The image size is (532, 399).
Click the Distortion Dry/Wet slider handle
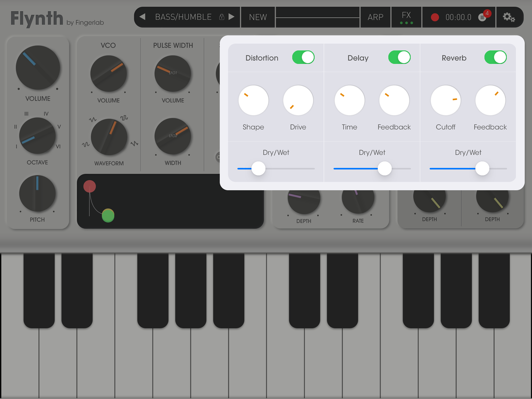tap(258, 169)
